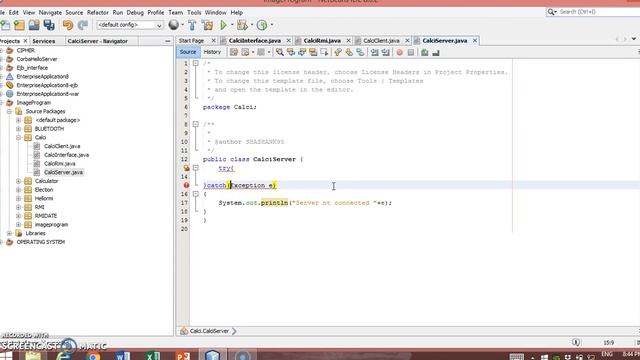Viewport: 640px width, 360px height.
Task: Switch to the Services tab
Action: [44, 41]
